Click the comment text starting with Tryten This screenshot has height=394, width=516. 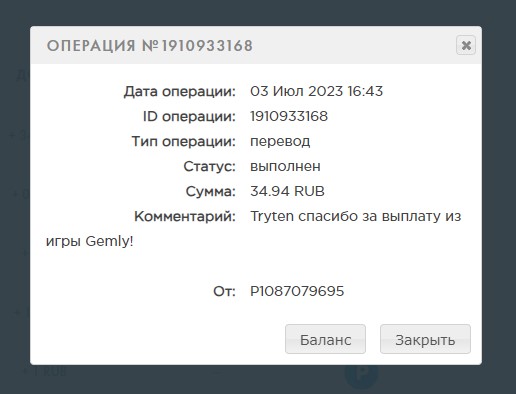(x=356, y=216)
